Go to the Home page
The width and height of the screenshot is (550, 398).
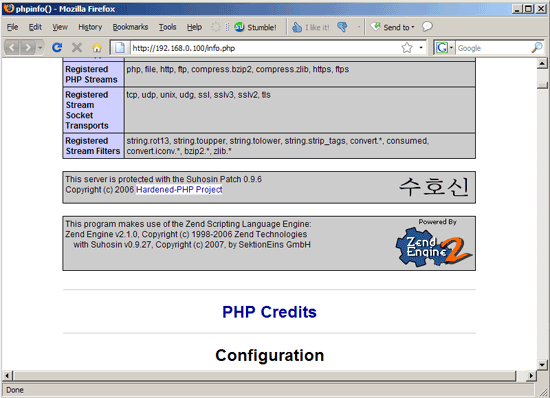(x=97, y=47)
